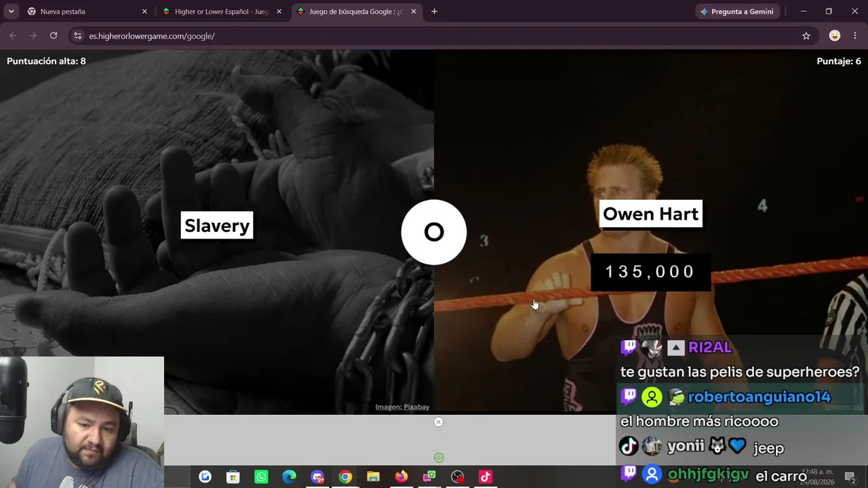Click the Puntuación alta: 8 text

click(46, 61)
